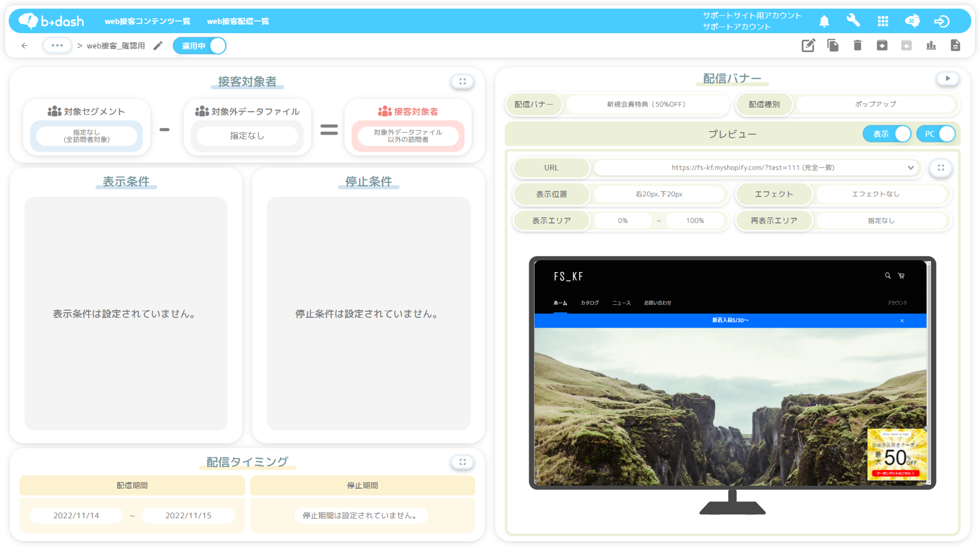Viewport: 980px width, 551px height.
Task: Expand the 配信タイミング panel
Action: (x=462, y=462)
